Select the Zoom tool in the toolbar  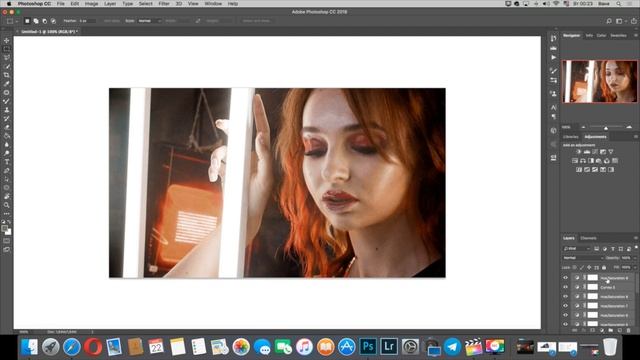[x=7, y=205]
